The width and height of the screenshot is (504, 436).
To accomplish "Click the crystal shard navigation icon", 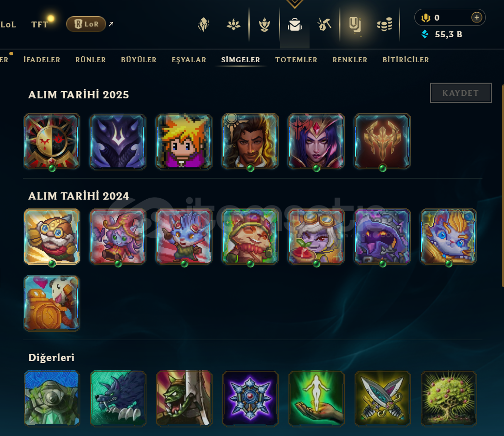I will 203,24.
